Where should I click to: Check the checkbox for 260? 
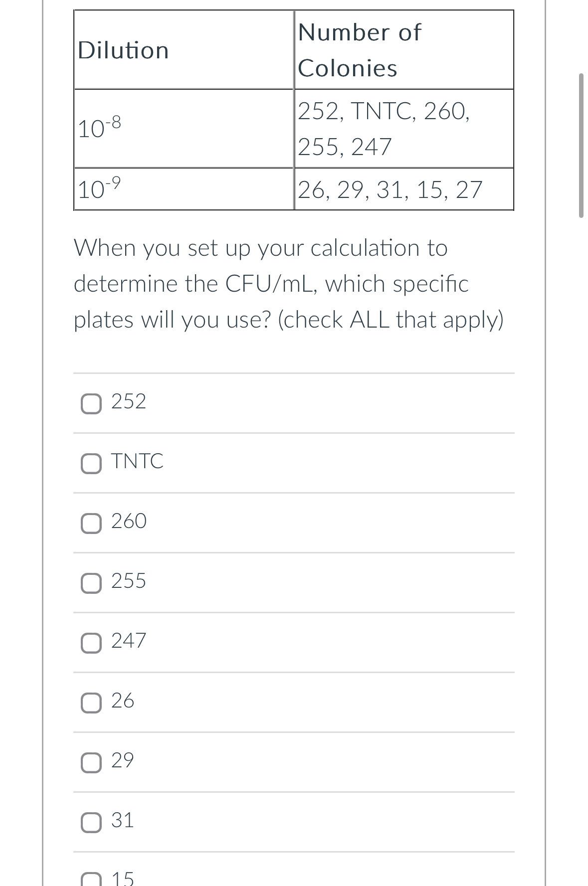[91, 523]
